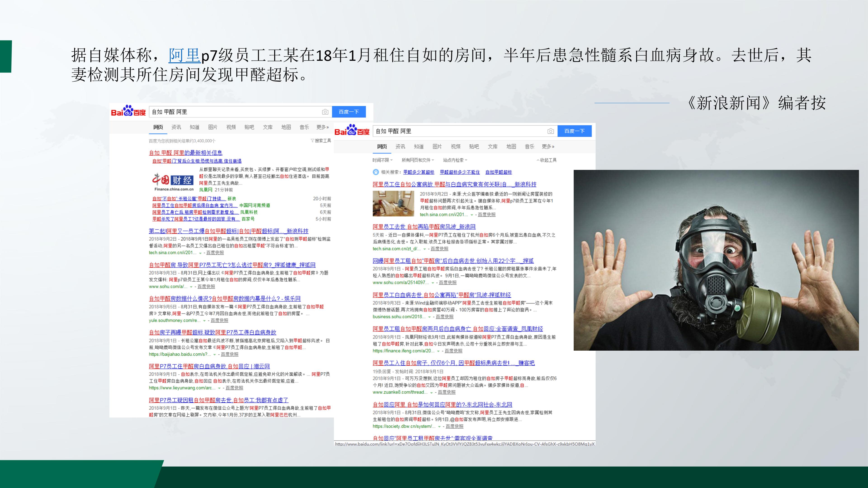Viewport: 868px width, 488px height.
Task: Click the Baidu logo in the left screenshot
Action: [128, 111]
